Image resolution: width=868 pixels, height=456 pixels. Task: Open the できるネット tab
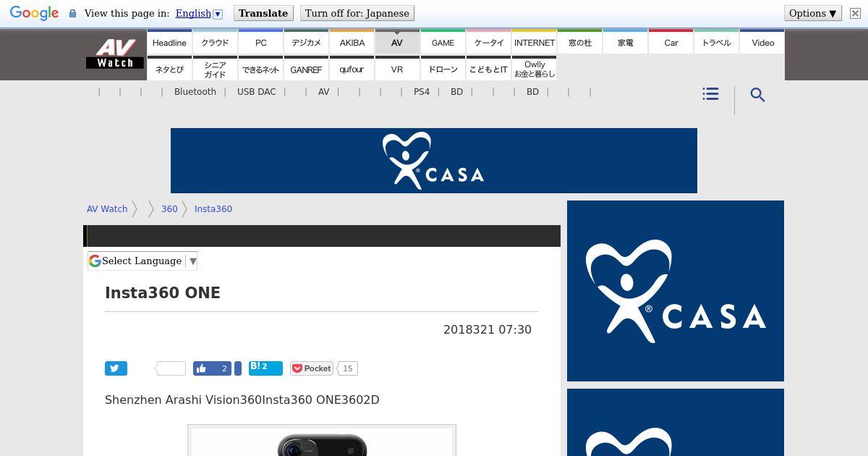point(260,69)
